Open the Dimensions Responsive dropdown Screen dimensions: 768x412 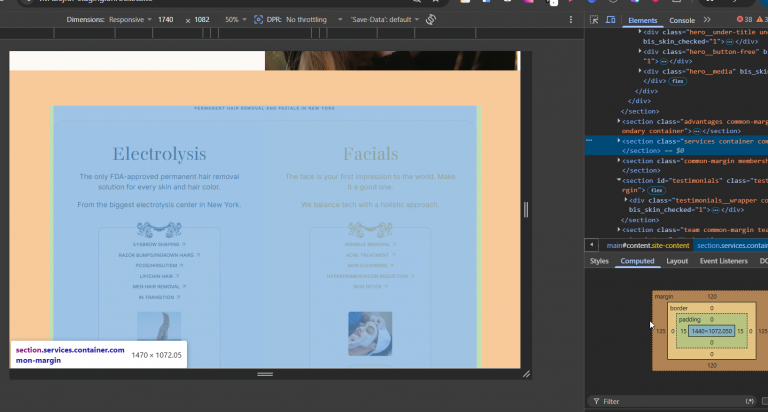[x=130, y=20]
